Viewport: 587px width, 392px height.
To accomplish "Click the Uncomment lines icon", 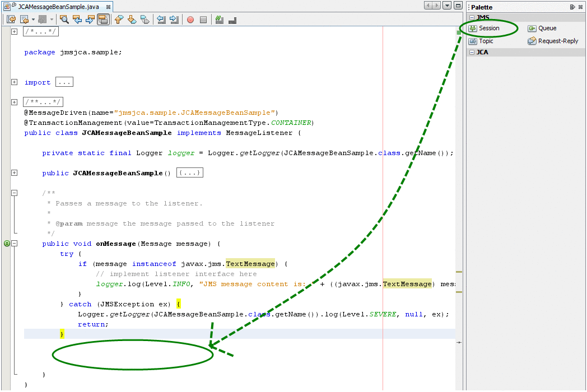I will tap(232, 20).
